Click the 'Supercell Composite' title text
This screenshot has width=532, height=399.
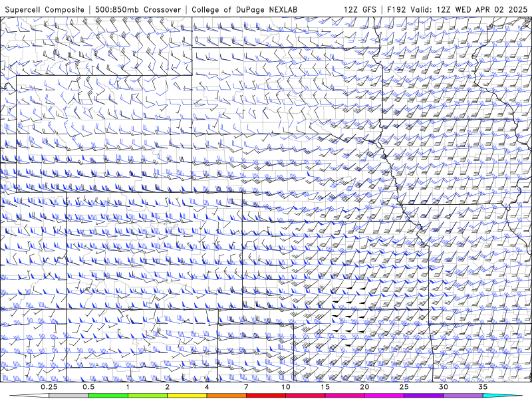pyautogui.click(x=45, y=9)
